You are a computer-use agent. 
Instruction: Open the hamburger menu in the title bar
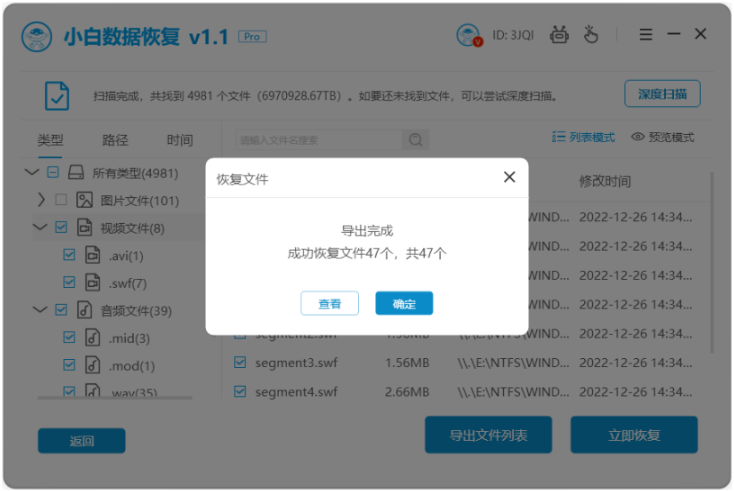coord(646,34)
